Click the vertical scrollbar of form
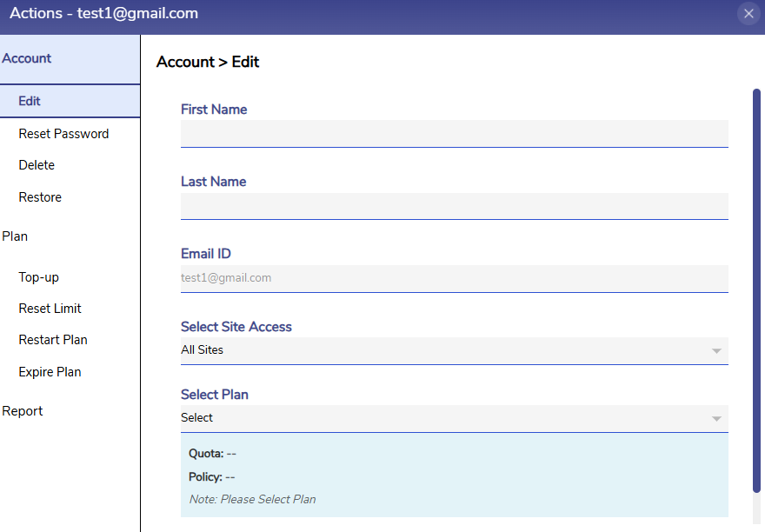 756,287
